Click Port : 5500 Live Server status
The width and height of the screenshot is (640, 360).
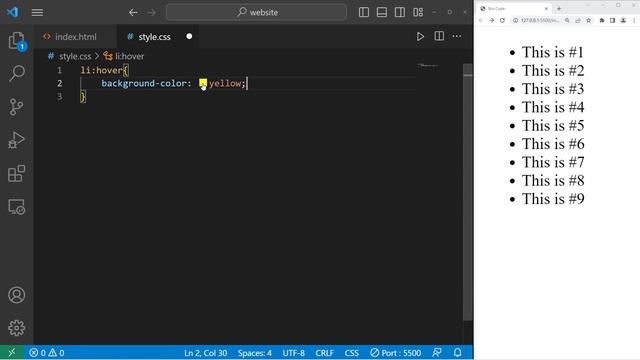pyautogui.click(x=395, y=353)
